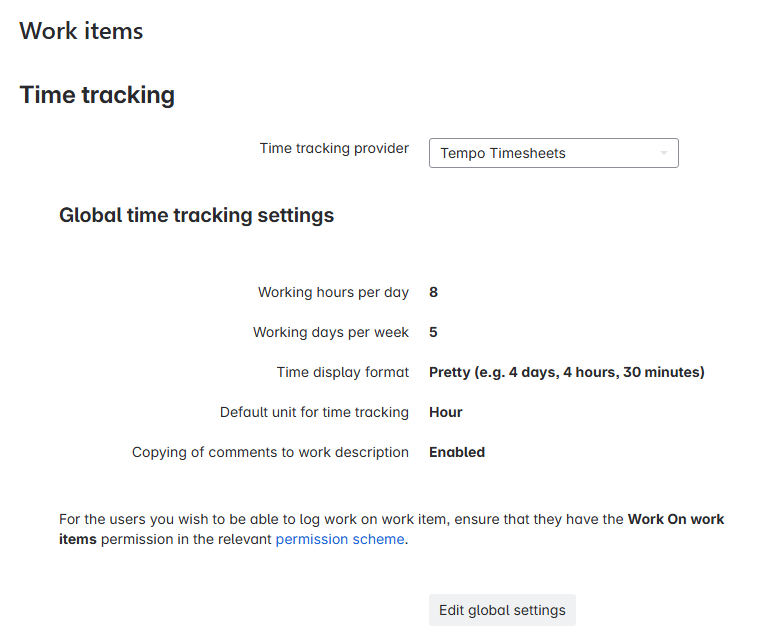Click the Working days per week label
The height and width of the screenshot is (643, 778).
click(331, 332)
